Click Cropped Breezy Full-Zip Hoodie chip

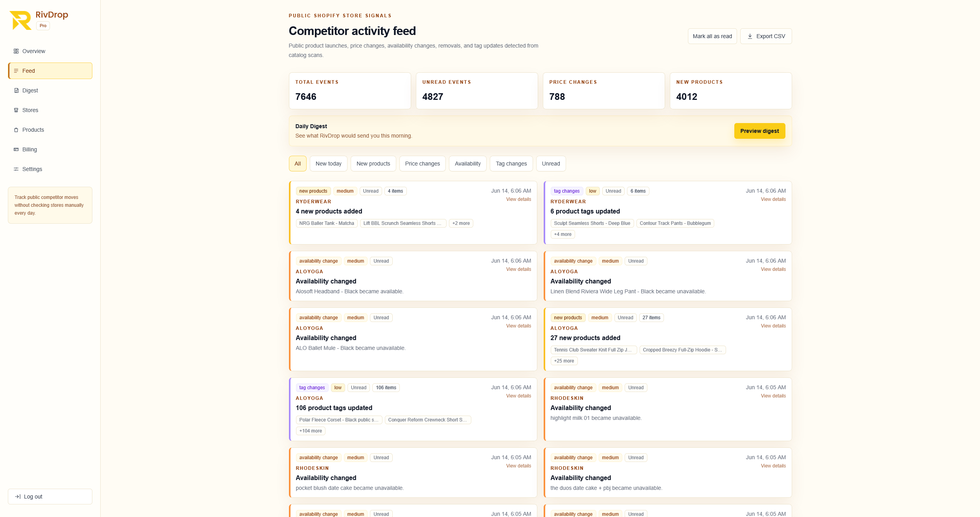pos(682,350)
